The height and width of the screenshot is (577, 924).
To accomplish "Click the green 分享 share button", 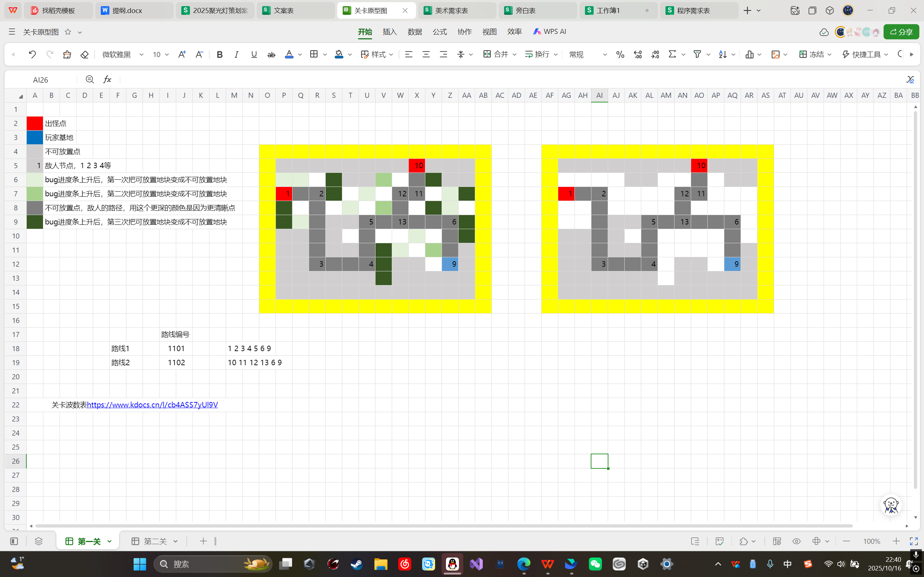I will point(901,32).
